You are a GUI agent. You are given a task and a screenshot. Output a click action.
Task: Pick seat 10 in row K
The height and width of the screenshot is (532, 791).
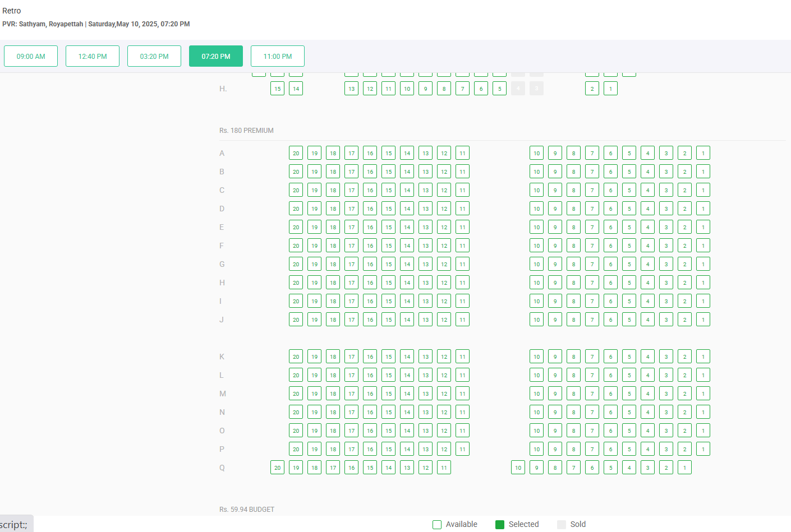point(536,357)
